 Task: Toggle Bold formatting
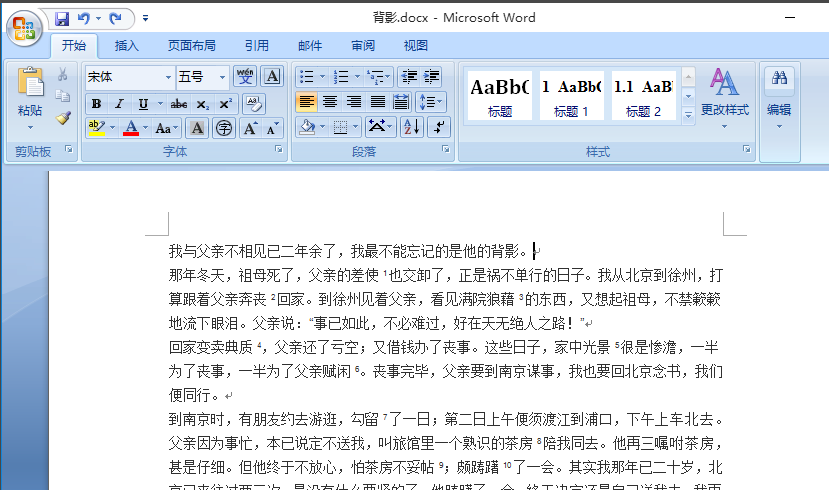[96, 104]
